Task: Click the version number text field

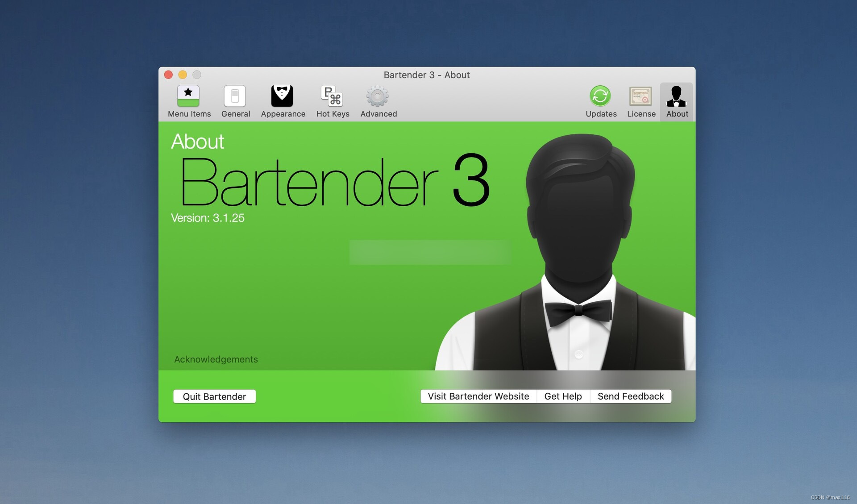Action: pyautogui.click(x=208, y=217)
